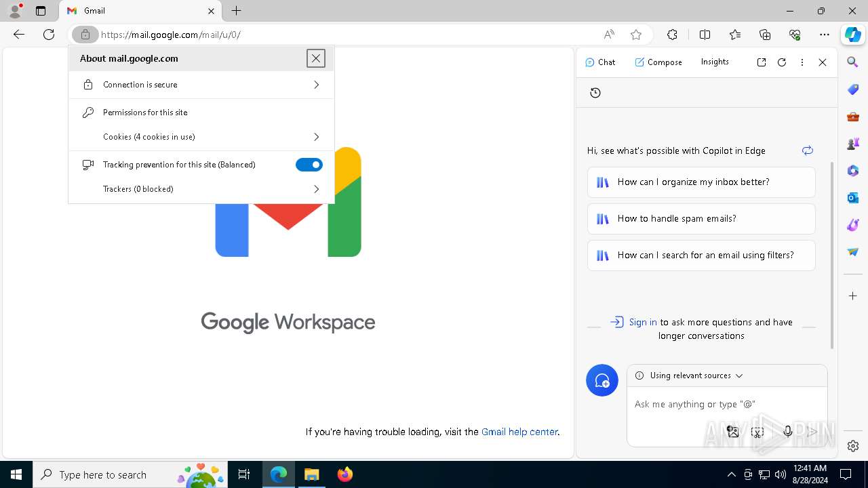Click the Sign in link in Copilot
Viewport: 868px width, 488px height.
pyautogui.click(x=643, y=322)
